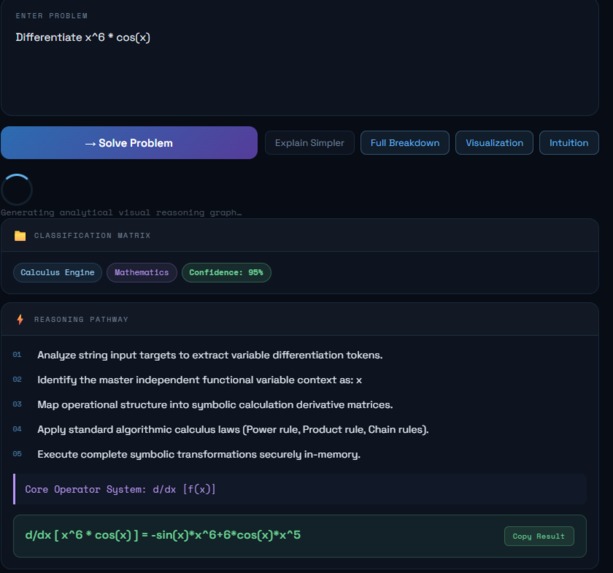Image resolution: width=613 pixels, height=573 pixels.
Task: Click the derivative result 'd/dx [ x^6 * cos(x) ]'
Action: tap(163, 535)
